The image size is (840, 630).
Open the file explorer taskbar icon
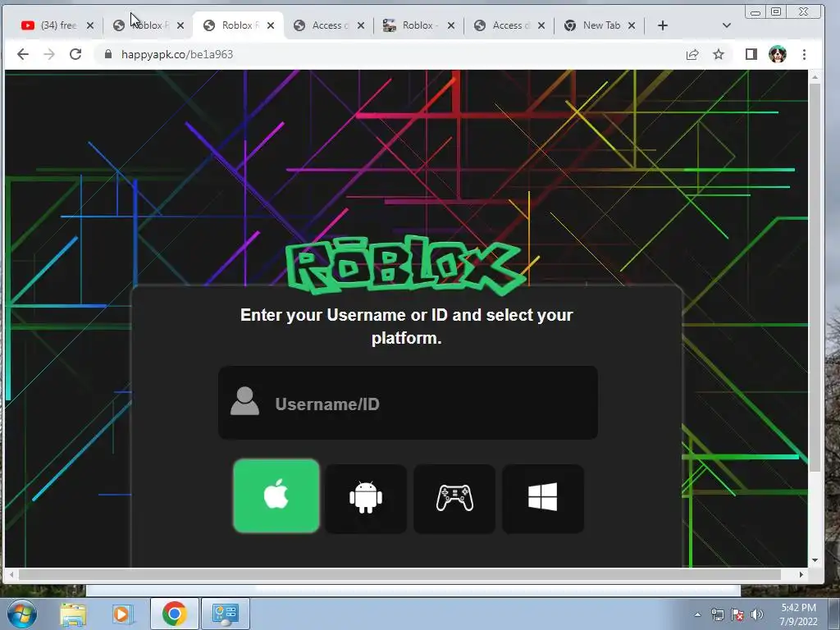(73, 614)
